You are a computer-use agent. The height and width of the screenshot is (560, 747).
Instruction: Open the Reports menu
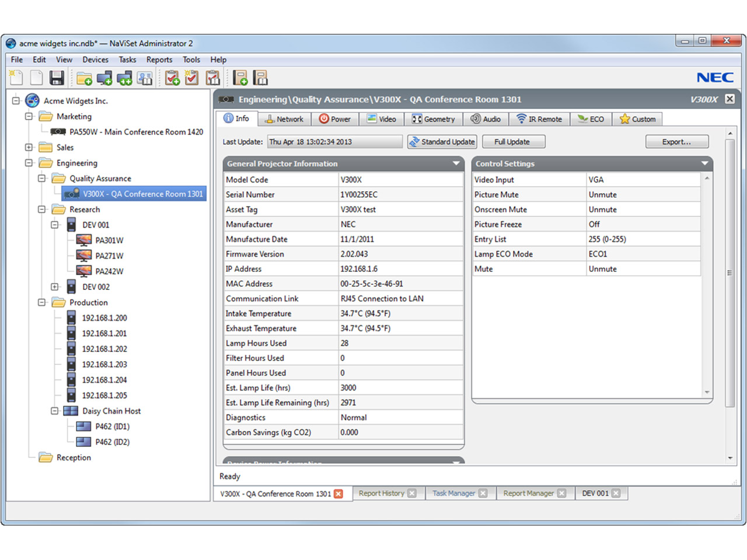tap(159, 60)
